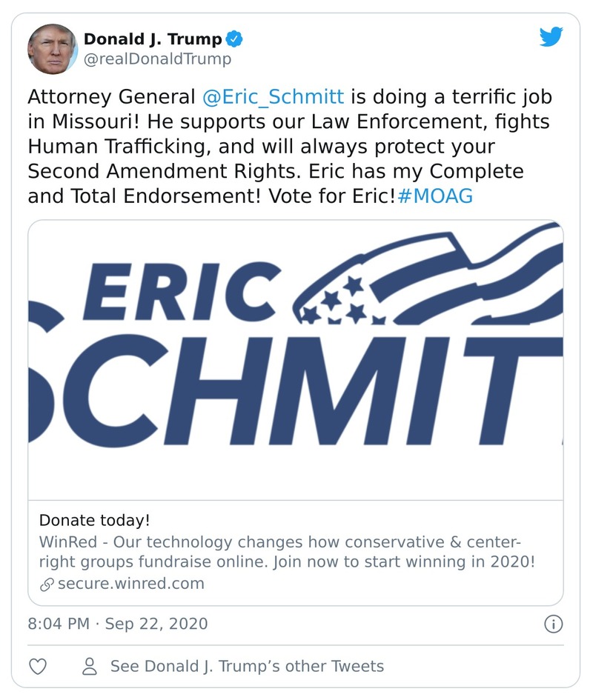Click the chain link icon by secure.winred.com
Screen dimensions: 593x700
(x=47, y=584)
